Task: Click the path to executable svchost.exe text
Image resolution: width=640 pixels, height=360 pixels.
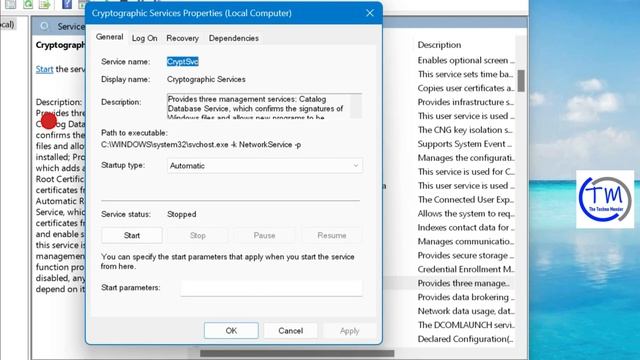Action: (x=201, y=144)
